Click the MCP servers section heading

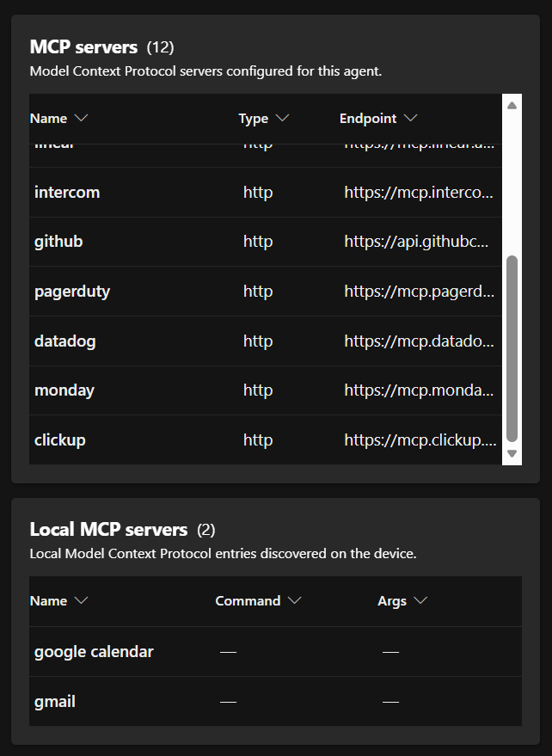83,47
